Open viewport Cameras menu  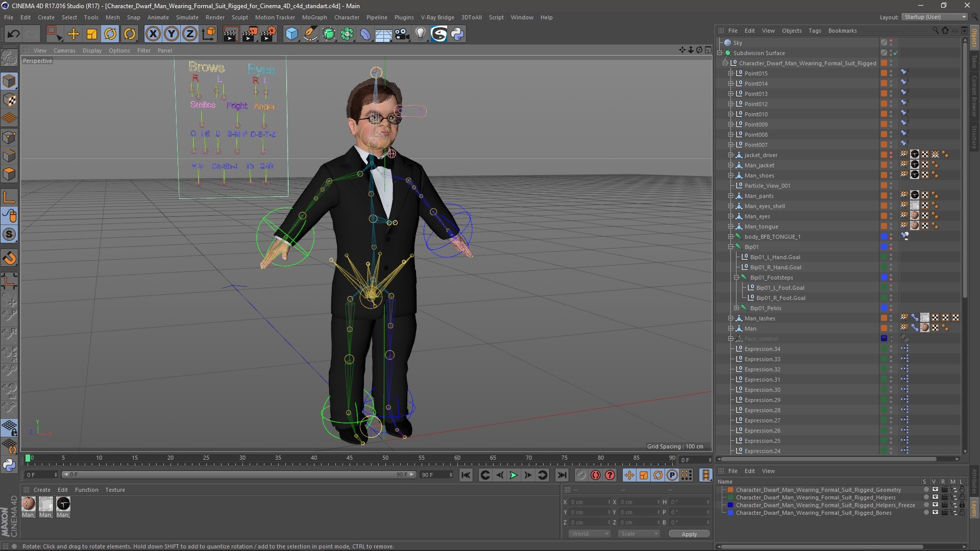tap(64, 51)
